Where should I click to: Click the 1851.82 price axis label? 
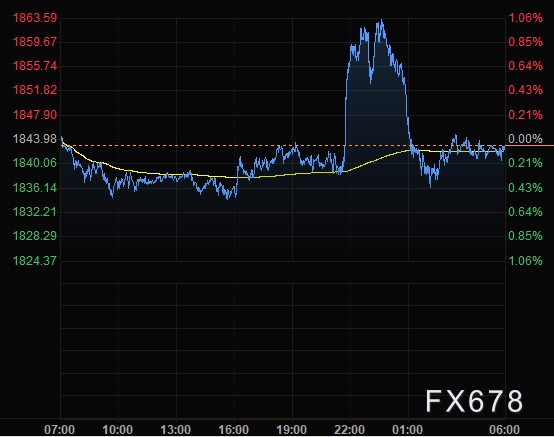[35, 90]
